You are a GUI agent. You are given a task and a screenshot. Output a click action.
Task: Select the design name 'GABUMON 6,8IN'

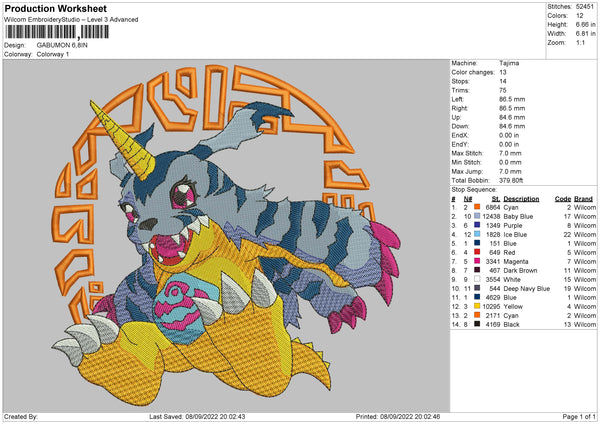click(x=62, y=45)
